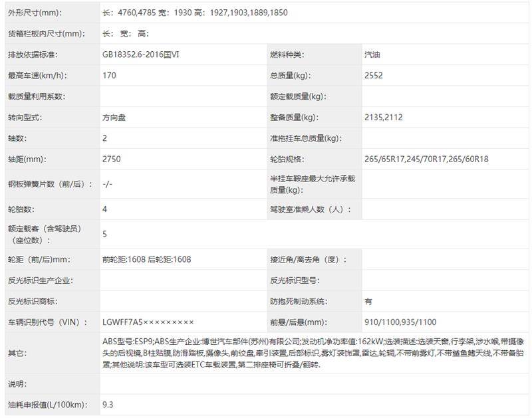
Task: Click the 整备质量(kg) label
Action: tap(294, 118)
